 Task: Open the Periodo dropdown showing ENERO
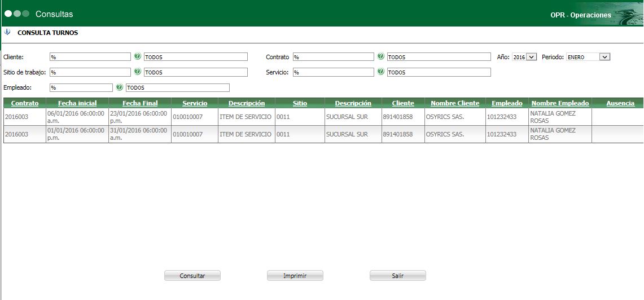point(588,57)
